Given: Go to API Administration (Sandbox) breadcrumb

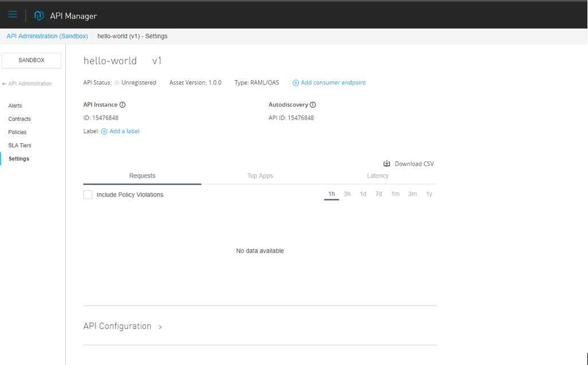Looking at the screenshot, I should (x=48, y=37).
